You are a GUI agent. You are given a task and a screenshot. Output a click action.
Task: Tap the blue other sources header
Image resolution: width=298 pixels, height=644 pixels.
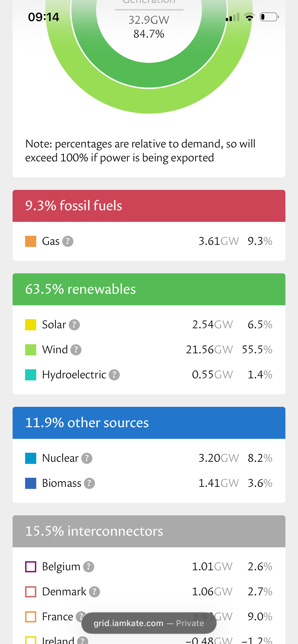click(x=149, y=423)
